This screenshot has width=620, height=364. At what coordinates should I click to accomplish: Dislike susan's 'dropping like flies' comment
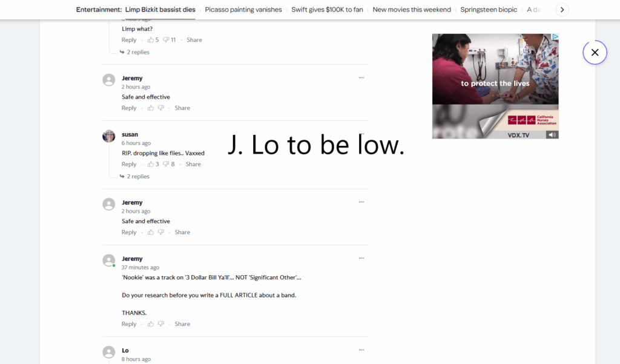166,164
